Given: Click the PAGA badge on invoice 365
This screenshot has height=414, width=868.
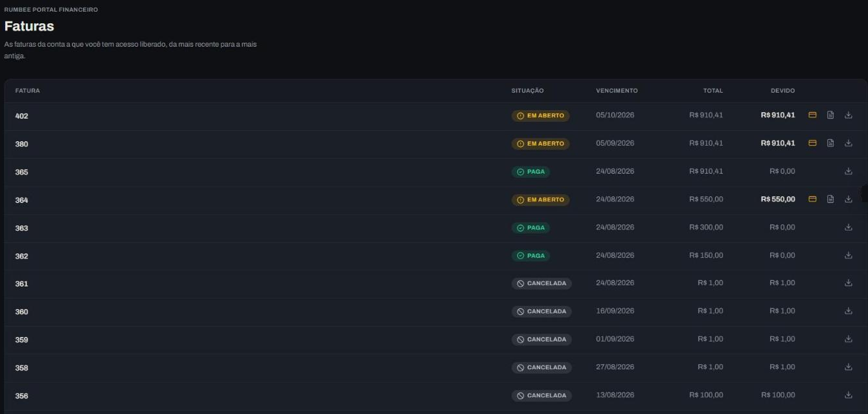Looking at the screenshot, I should pos(531,172).
